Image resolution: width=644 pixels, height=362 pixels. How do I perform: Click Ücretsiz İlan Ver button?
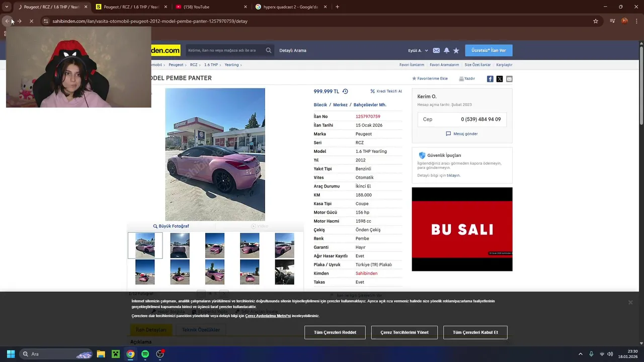[x=489, y=50]
